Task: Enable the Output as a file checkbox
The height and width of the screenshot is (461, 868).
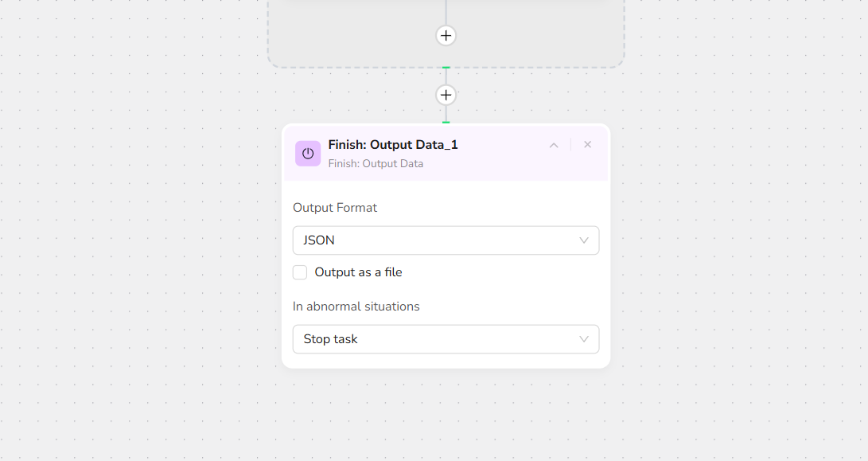Action: [300, 272]
